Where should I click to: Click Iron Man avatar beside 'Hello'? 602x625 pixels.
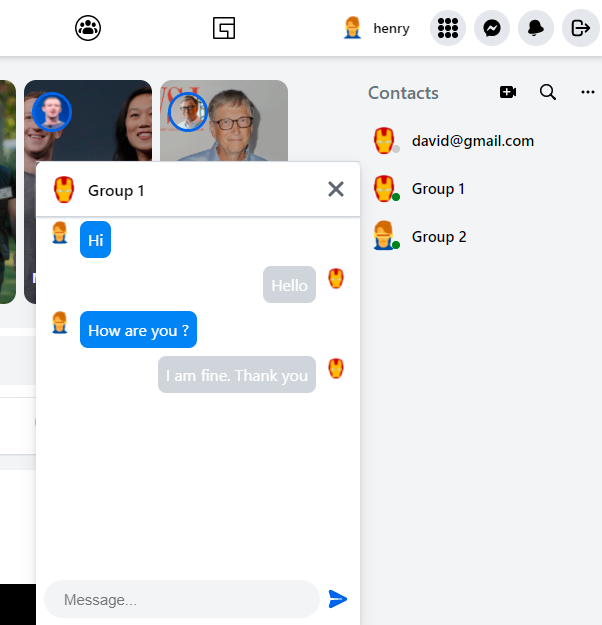click(x=336, y=278)
